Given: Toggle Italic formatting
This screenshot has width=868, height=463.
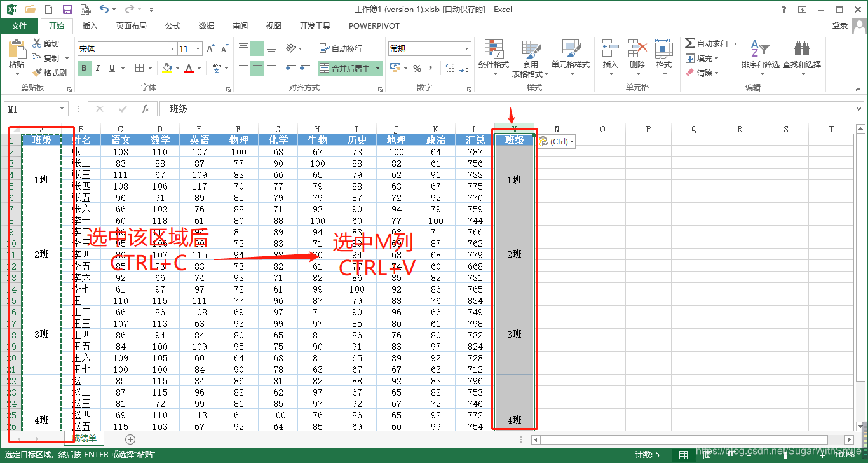Looking at the screenshot, I should pos(98,68).
